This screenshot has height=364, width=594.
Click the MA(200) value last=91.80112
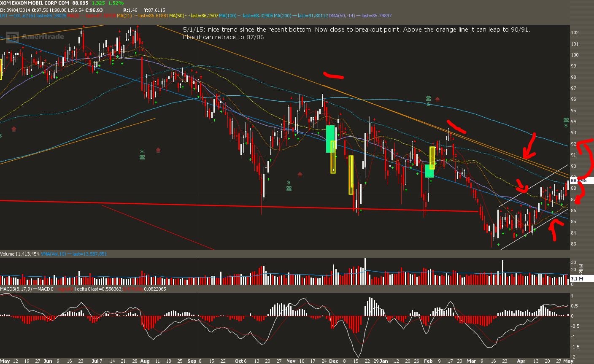313,16
